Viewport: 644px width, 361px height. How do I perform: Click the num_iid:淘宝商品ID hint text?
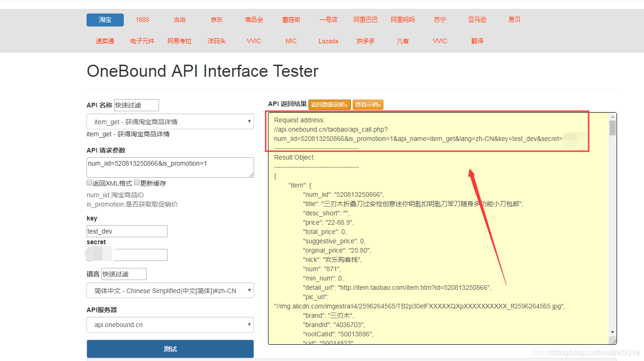click(115, 195)
